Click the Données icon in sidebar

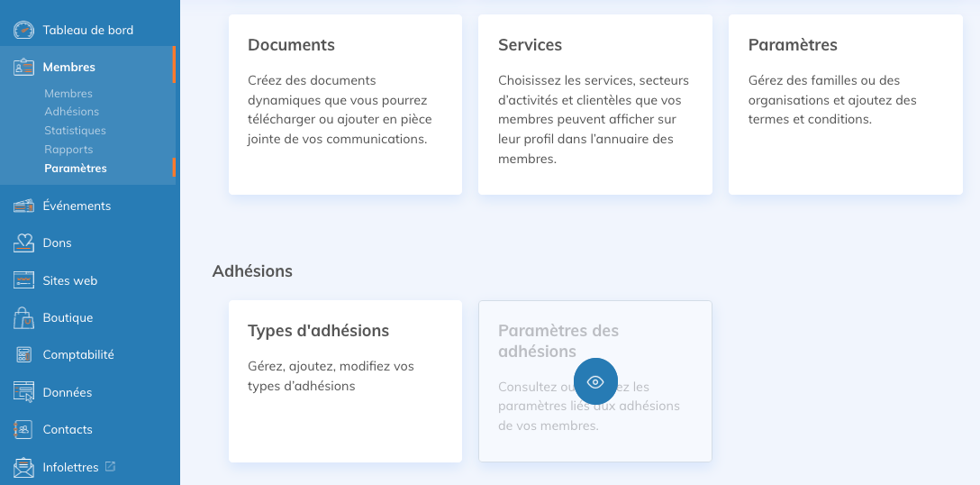coord(24,392)
